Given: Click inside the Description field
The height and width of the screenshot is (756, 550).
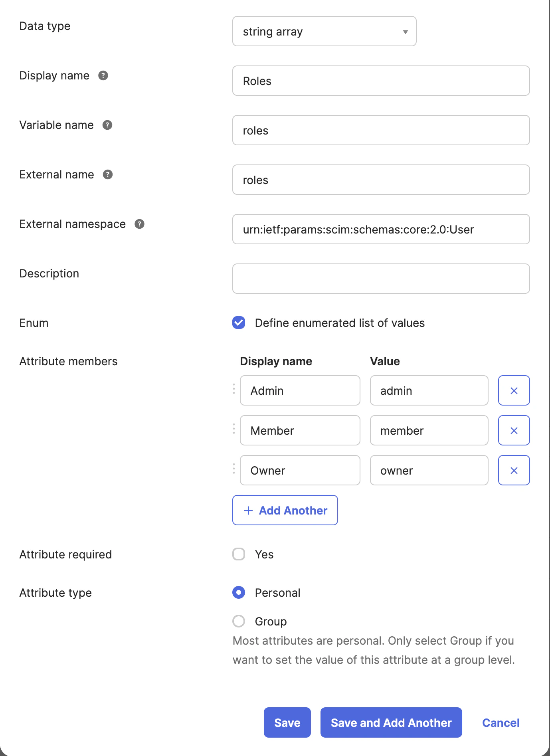Looking at the screenshot, I should click(x=380, y=278).
